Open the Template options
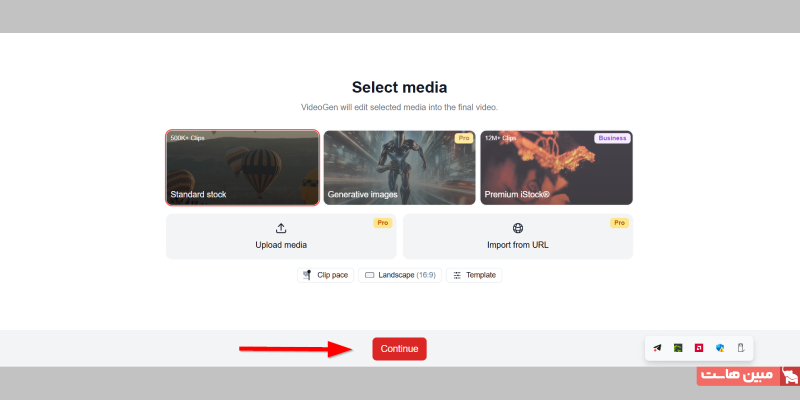Image resolution: width=800 pixels, height=400 pixels. (x=474, y=275)
